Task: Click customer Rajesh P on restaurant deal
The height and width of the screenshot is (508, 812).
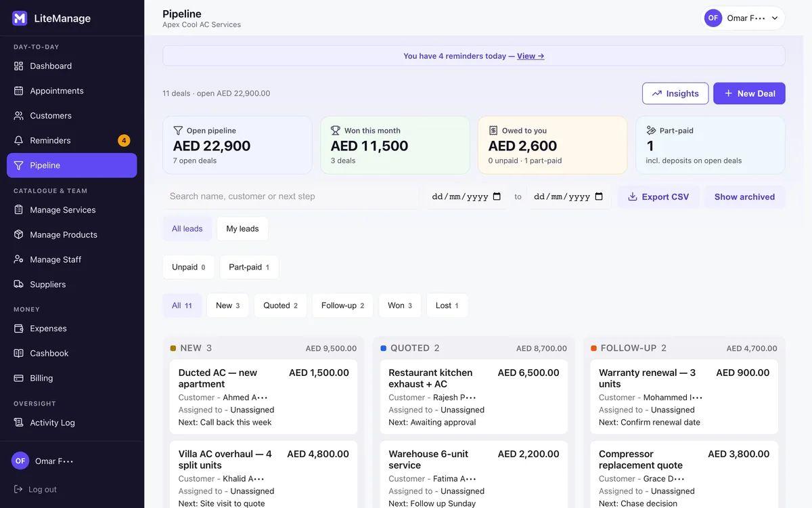Action: tap(455, 398)
